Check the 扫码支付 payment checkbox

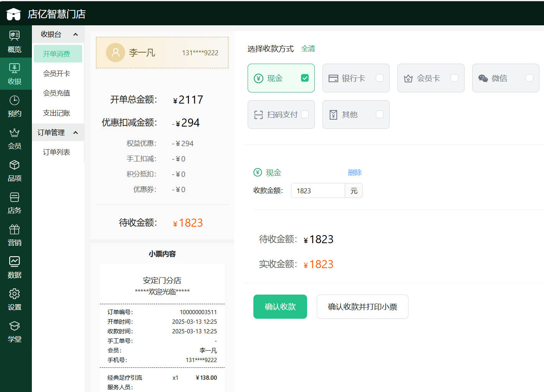coord(305,114)
